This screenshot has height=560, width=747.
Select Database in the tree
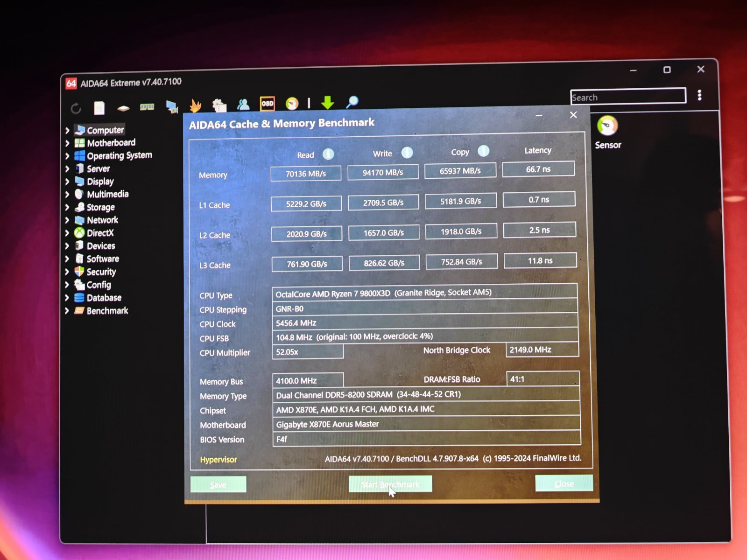[104, 298]
